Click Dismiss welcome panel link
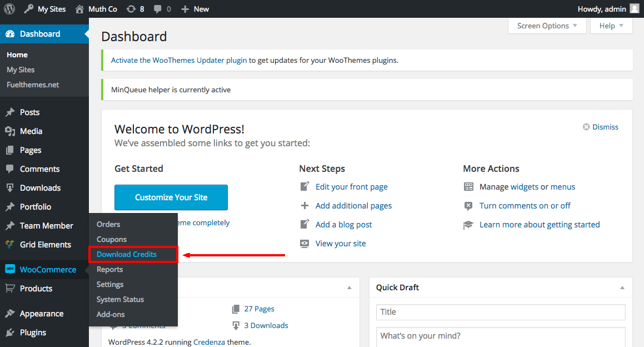This screenshot has width=644, height=347. click(x=606, y=127)
